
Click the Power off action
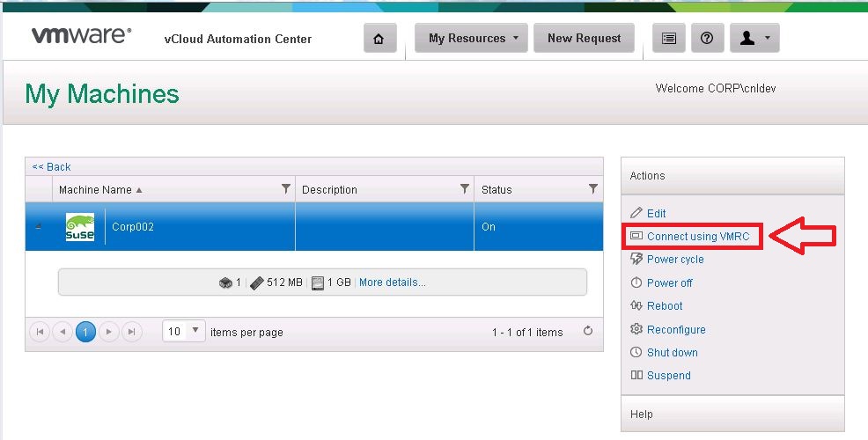670,282
